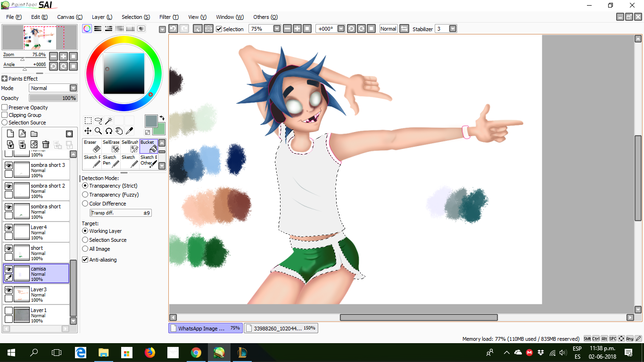Create a new linework layer
The height and width of the screenshot is (362, 644).
(x=22, y=134)
